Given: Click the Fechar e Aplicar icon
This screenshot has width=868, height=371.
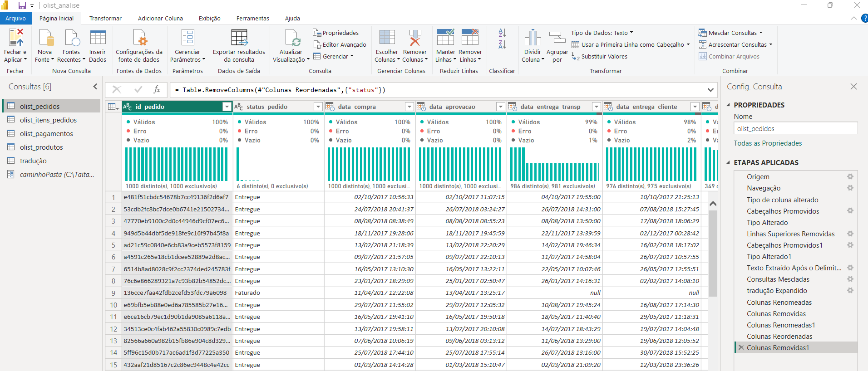Looking at the screenshot, I should click(x=16, y=38).
